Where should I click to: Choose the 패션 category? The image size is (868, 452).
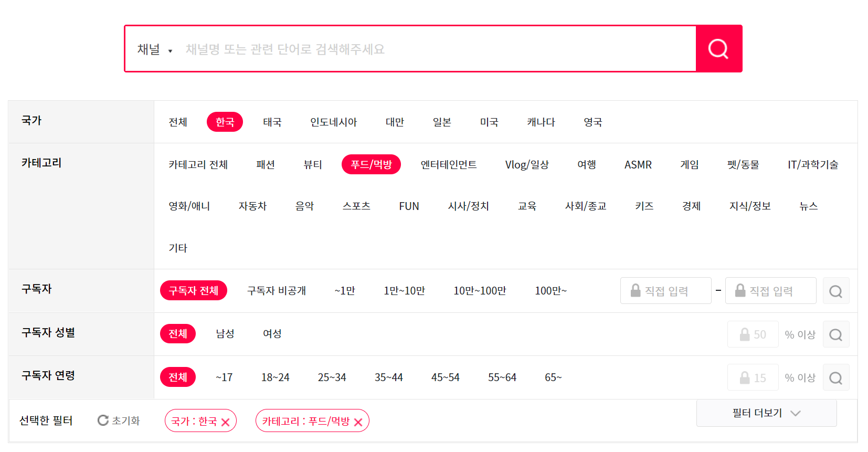pyautogui.click(x=266, y=164)
